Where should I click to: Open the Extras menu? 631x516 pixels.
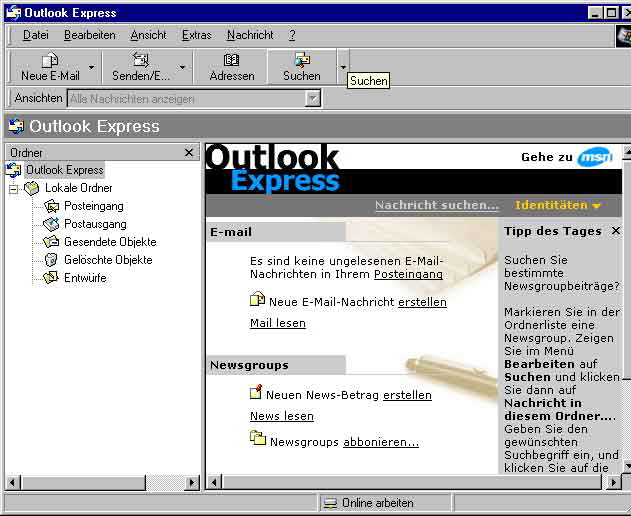196,35
